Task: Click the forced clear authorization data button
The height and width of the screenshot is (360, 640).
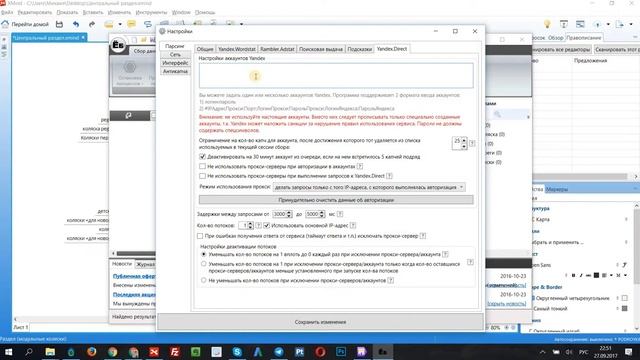Action: (336, 200)
